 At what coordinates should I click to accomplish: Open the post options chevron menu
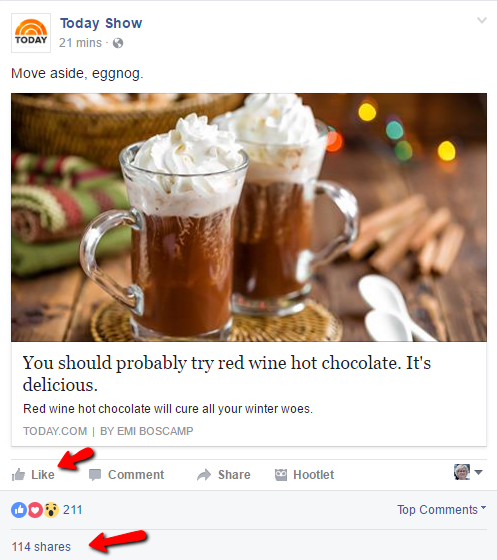pyautogui.click(x=482, y=20)
